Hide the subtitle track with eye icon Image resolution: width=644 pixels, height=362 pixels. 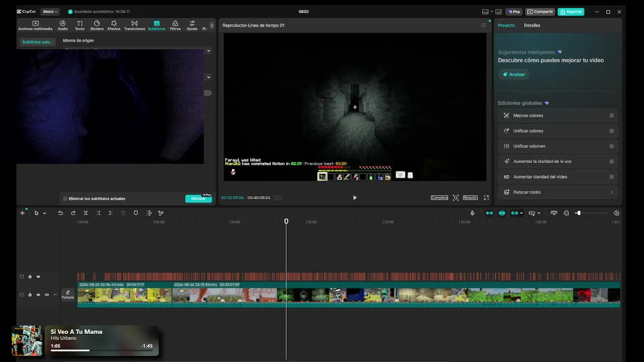[38, 277]
